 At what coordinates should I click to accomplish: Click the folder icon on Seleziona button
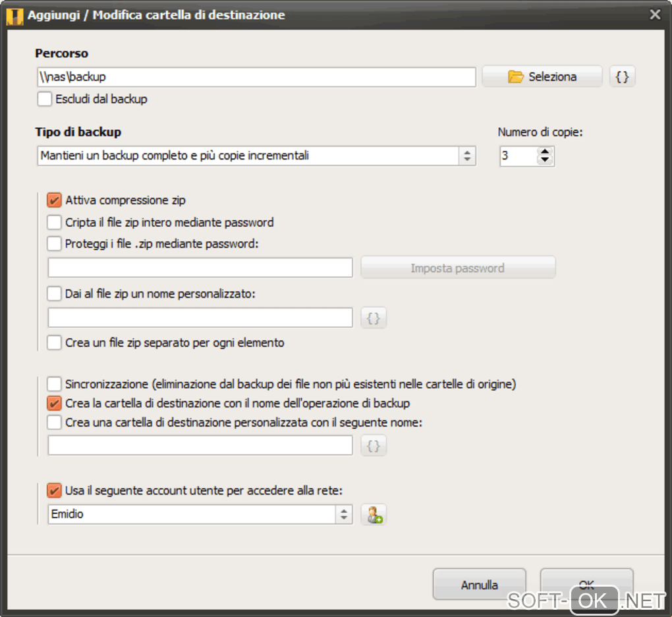[516, 76]
